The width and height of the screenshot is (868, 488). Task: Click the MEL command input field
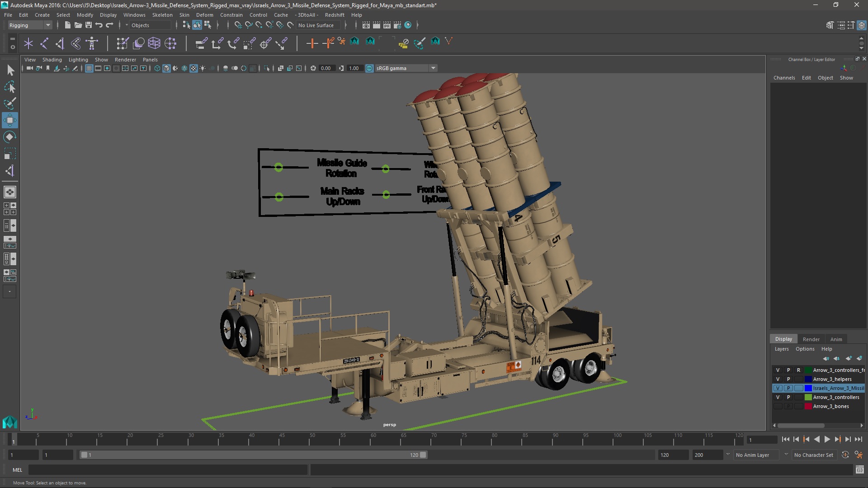(x=168, y=470)
